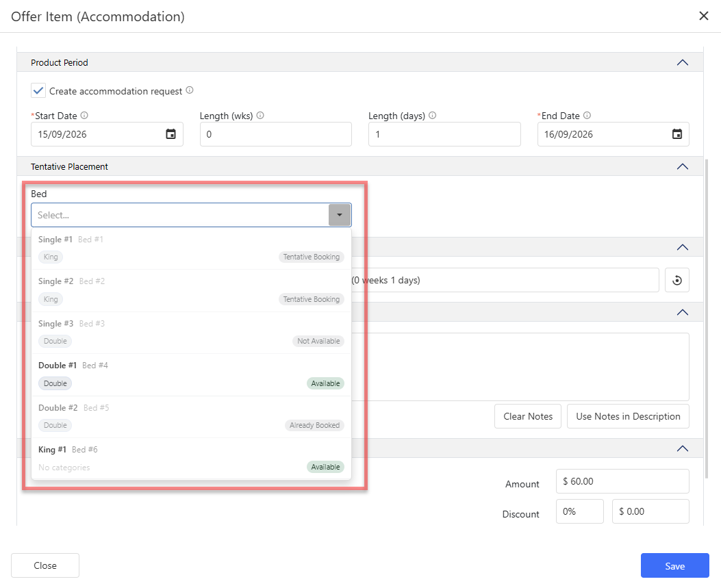
Task: Collapse the Product Period section
Action: (x=683, y=62)
